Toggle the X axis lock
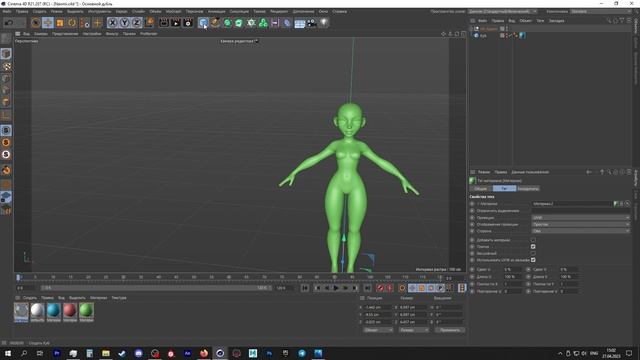Image resolution: width=640 pixels, height=360 pixels. [x=113, y=23]
